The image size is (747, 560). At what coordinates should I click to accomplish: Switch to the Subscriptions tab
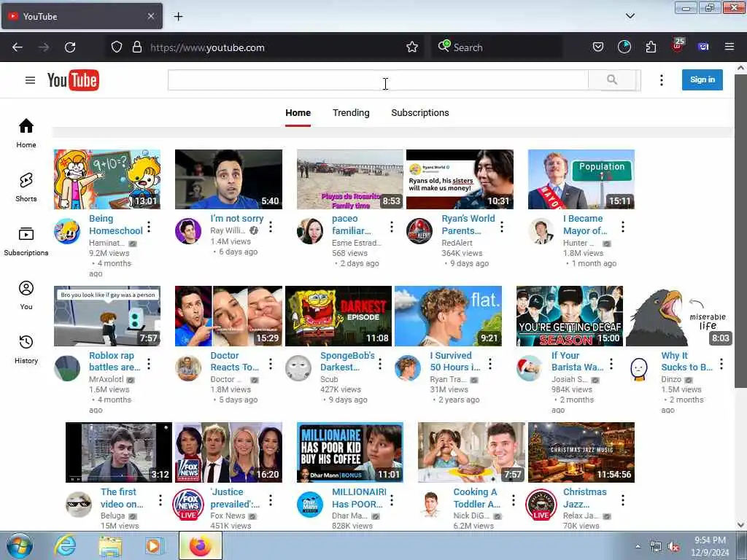click(x=420, y=113)
